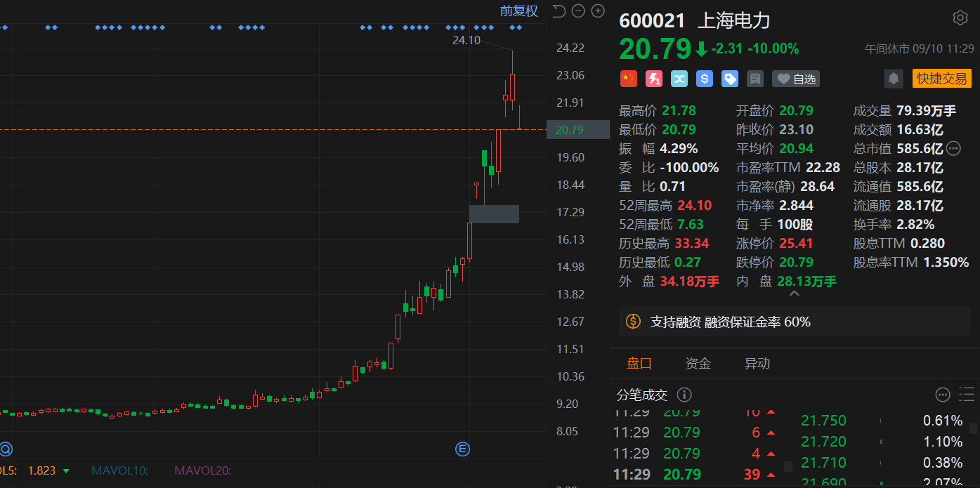Click the 20.79 current price axis tag
980x488 pixels.
[578, 129]
